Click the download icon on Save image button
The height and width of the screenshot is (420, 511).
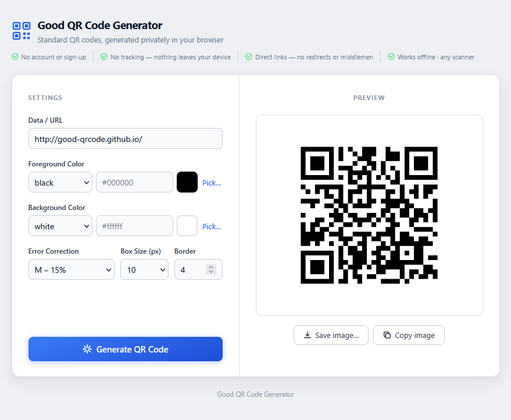tap(307, 335)
